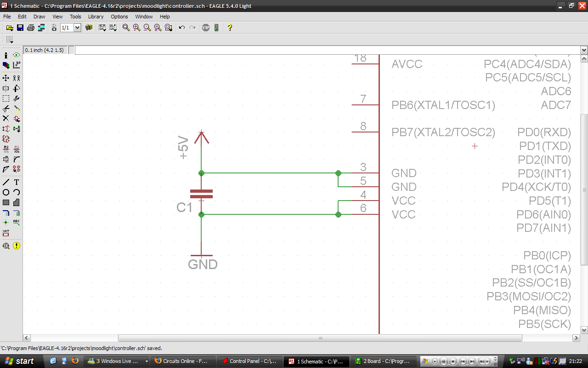Select the Cut scissors tool
This screenshot has width=588, height=368.
[x=6, y=109]
